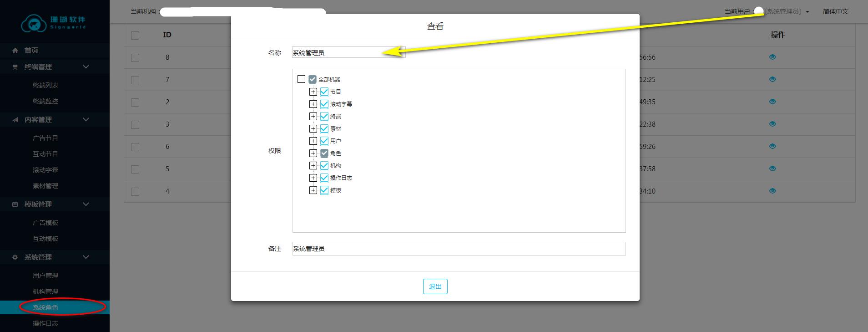Open 机构管理 in the sidebar
The width and height of the screenshot is (868, 332).
tap(45, 291)
